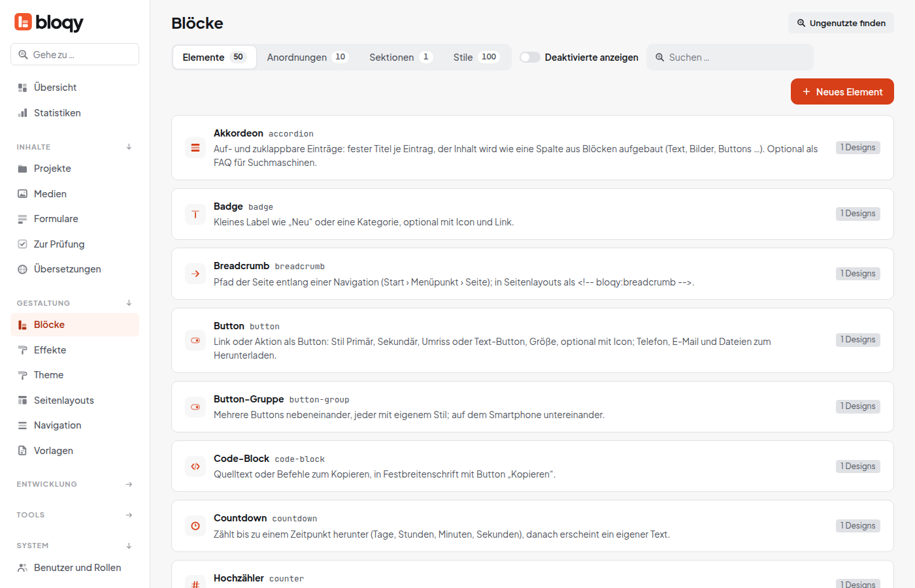Image resolution: width=915 pixels, height=588 pixels.
Task: Switch to the Elemente tab
Action: (214, 57)
